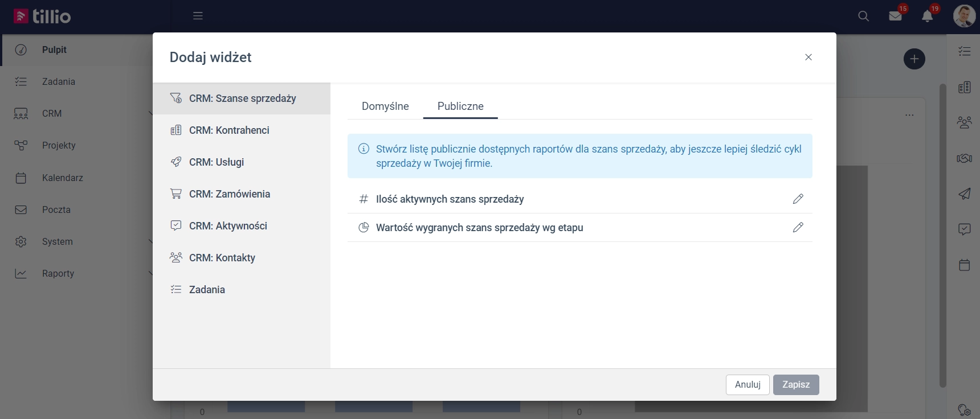Expand CRM in left navigation

(x=77, y=114)
